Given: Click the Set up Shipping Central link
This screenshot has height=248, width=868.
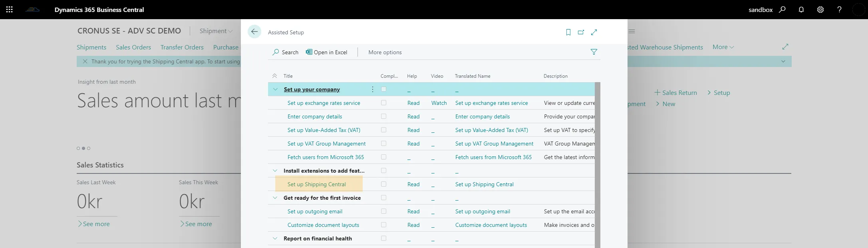Looking at the screenshot, I should point(317,184).
